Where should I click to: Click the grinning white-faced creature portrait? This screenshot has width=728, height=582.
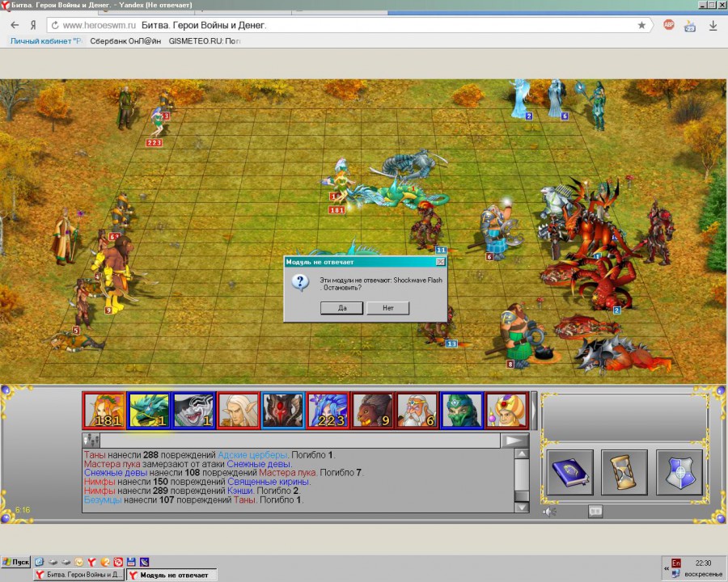pyautogui.click(x=194, y=411)
